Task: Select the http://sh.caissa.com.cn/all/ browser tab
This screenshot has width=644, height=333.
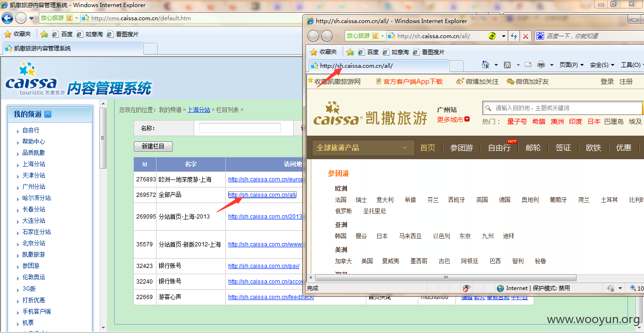Action: (x=379, y=66)
